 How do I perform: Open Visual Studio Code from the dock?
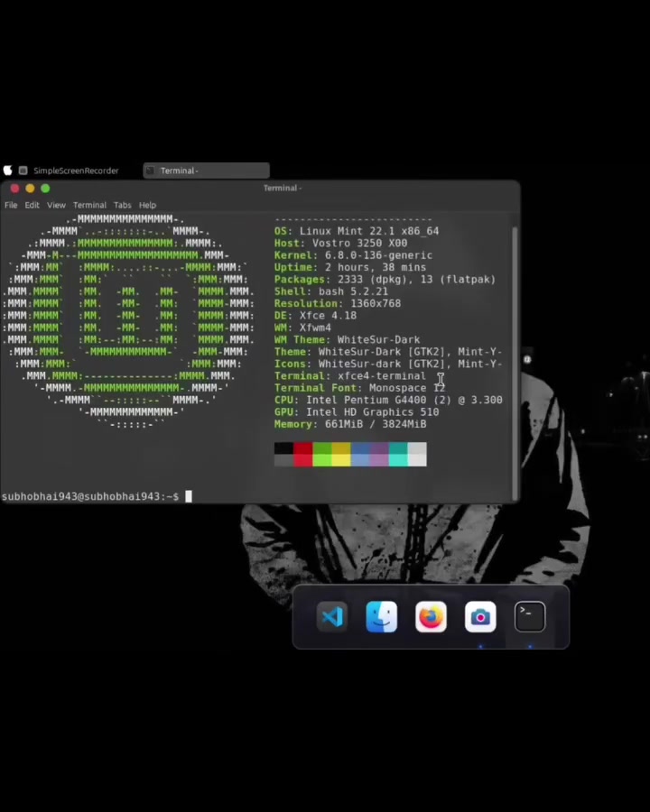(x=331, y=617)
